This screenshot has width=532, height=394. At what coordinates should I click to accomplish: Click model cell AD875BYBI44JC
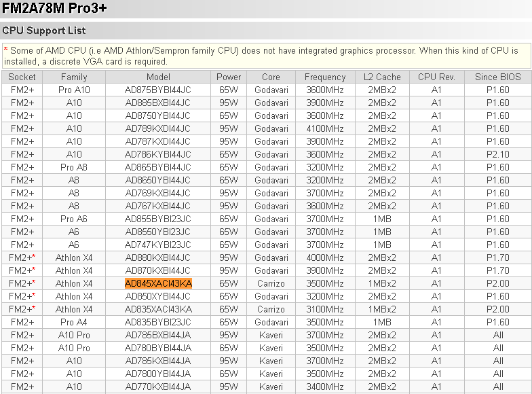coord(158,90)
